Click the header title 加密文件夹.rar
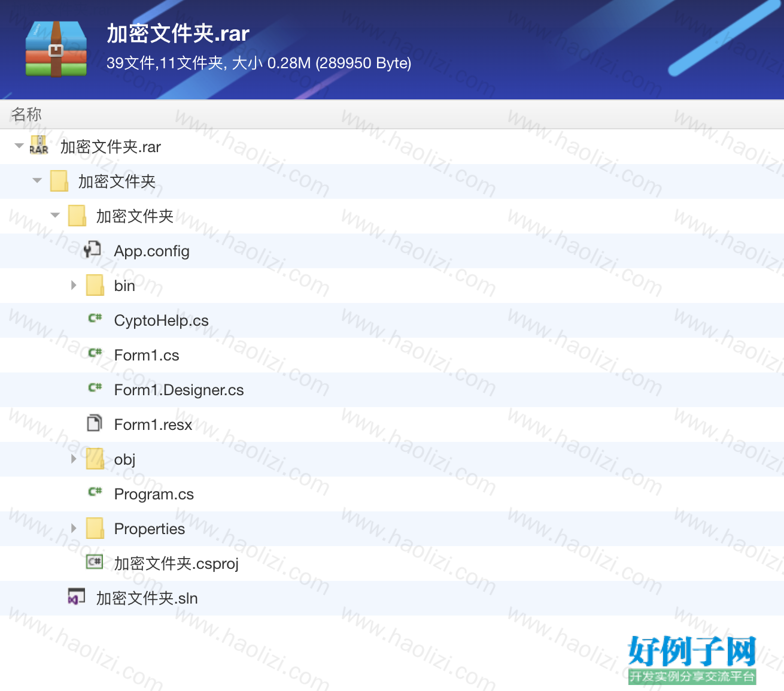784x691 pixels. click(178, 34)
